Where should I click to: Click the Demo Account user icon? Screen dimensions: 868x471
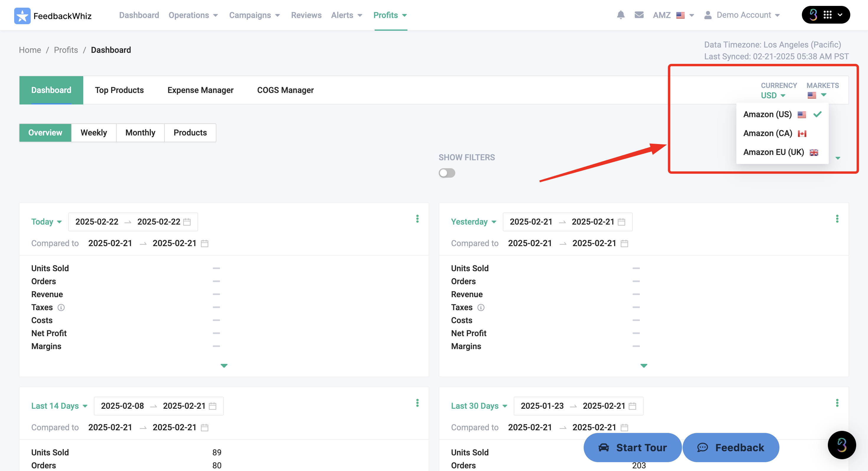(x=708, y=15)
